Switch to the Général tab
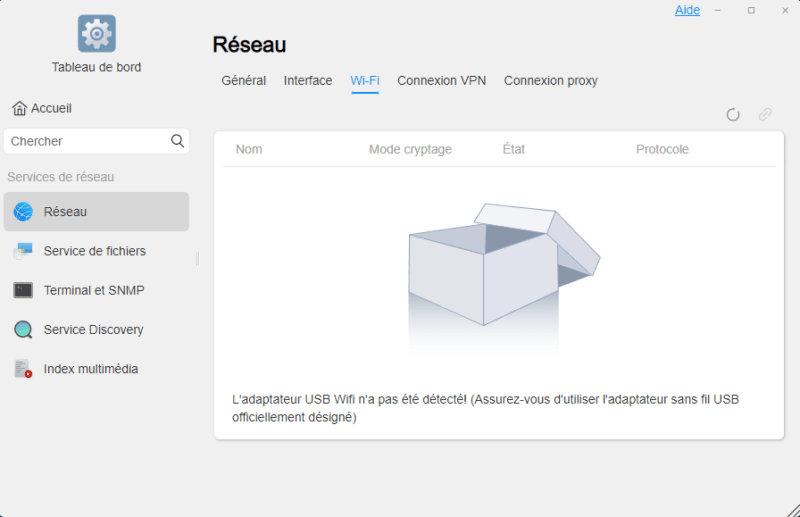The height and width of the screenshot is (517, 800). (x=244, y=81)
